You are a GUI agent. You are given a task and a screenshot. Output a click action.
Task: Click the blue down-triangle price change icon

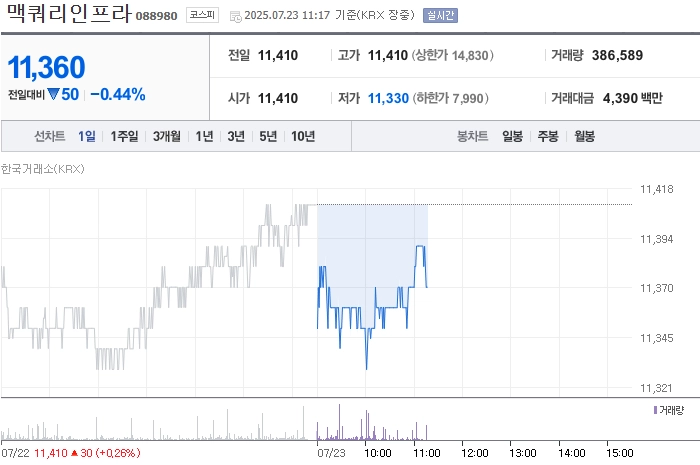coord(54,94)
